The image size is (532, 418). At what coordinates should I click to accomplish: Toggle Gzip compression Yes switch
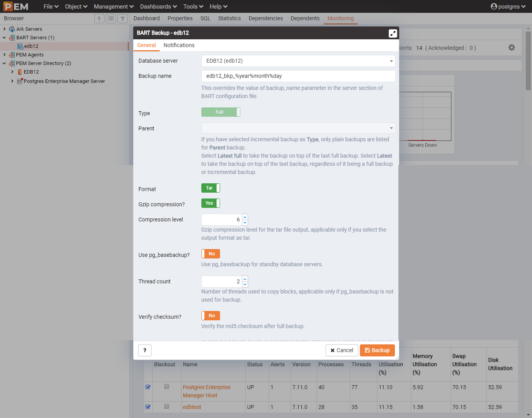pos(211,203)
